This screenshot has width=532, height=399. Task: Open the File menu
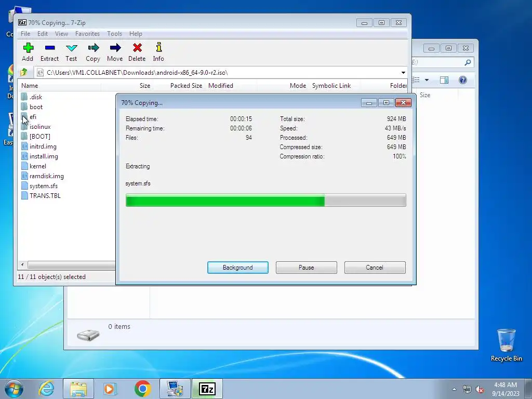click(x=25, y=34)
